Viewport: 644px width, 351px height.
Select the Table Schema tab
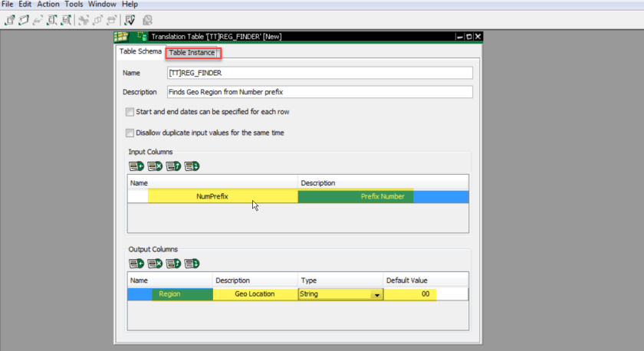pyautogui.click(x=140, y=51)
